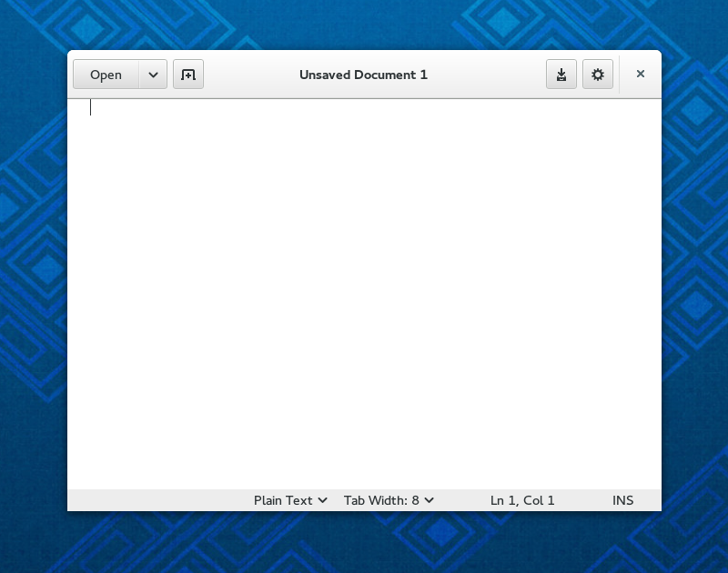This screenshot has height=573, width=728.
Task: Expand the recent files arrow beside Open
Action: click(x=153, y=75)
